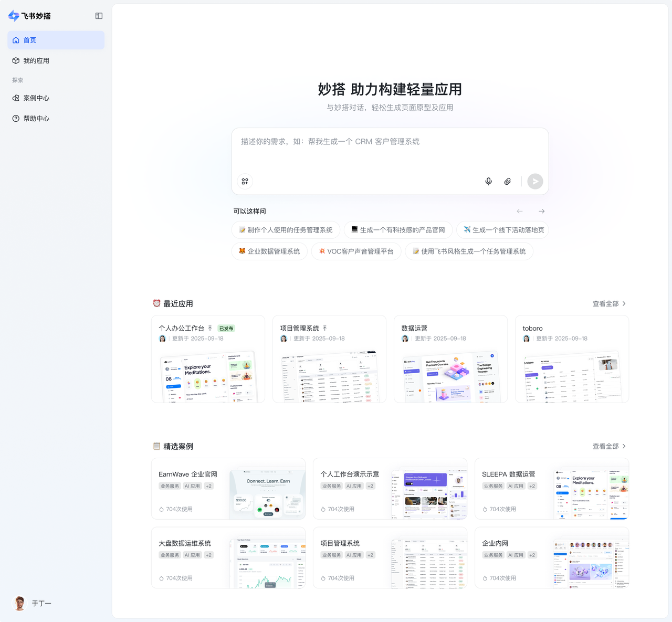Show previous suggested prompts with left arrow
672x622 pixels.
pos(520,211)
